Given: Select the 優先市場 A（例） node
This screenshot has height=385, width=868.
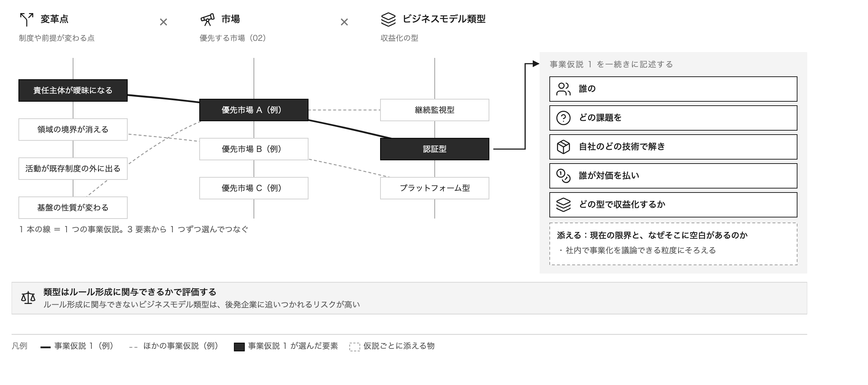Looking at the screenshot, I should click(254, 110).
